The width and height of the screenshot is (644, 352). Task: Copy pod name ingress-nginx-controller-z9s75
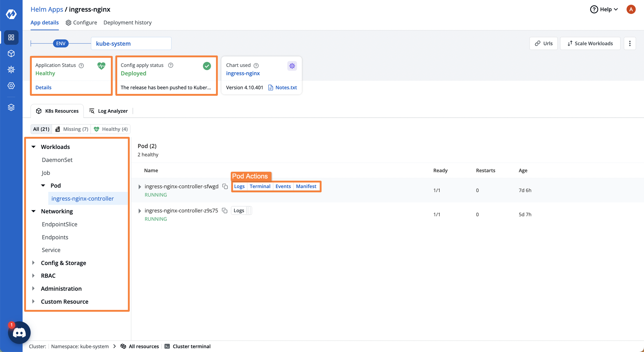point(225,211)
